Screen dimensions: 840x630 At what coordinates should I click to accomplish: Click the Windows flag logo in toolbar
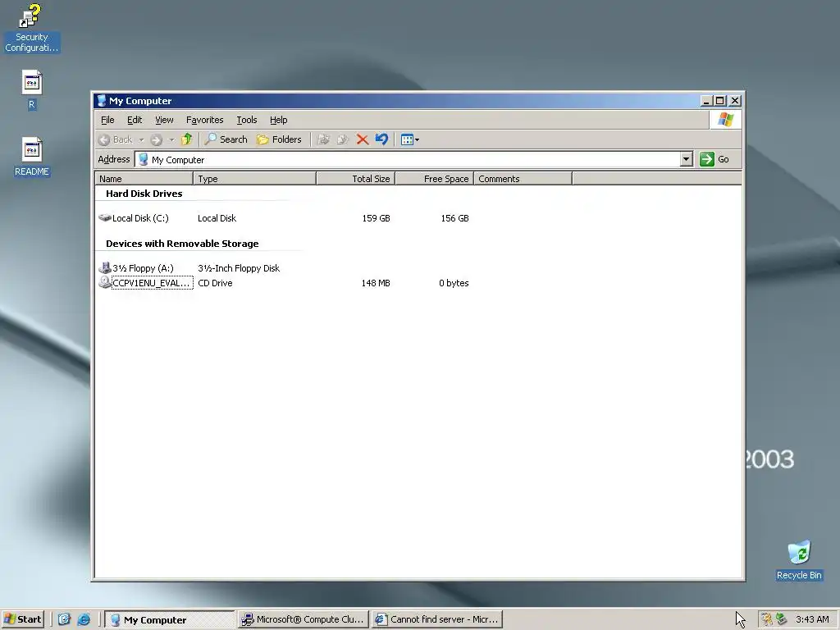tap(726, 120)
